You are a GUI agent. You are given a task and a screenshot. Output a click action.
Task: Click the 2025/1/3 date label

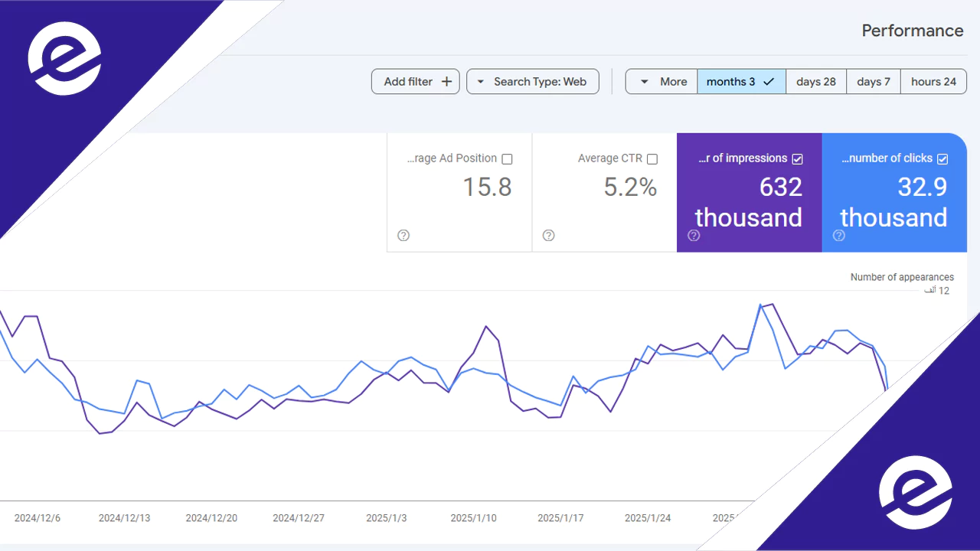386,518
